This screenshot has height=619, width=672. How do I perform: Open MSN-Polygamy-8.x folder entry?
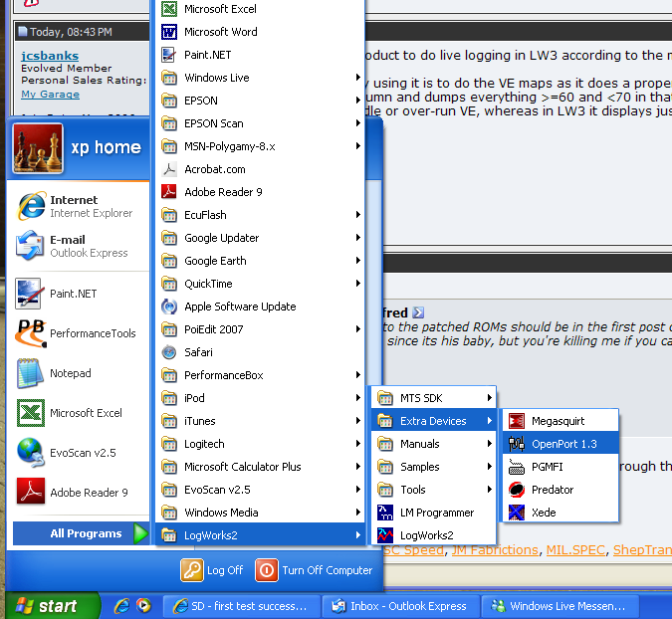(260, 146)
